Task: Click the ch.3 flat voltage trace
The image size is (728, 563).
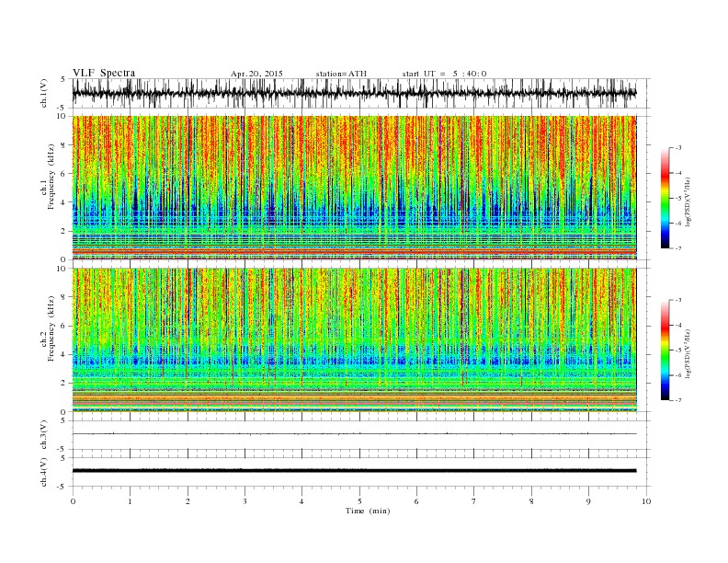Action: click(x=354, y=434)
